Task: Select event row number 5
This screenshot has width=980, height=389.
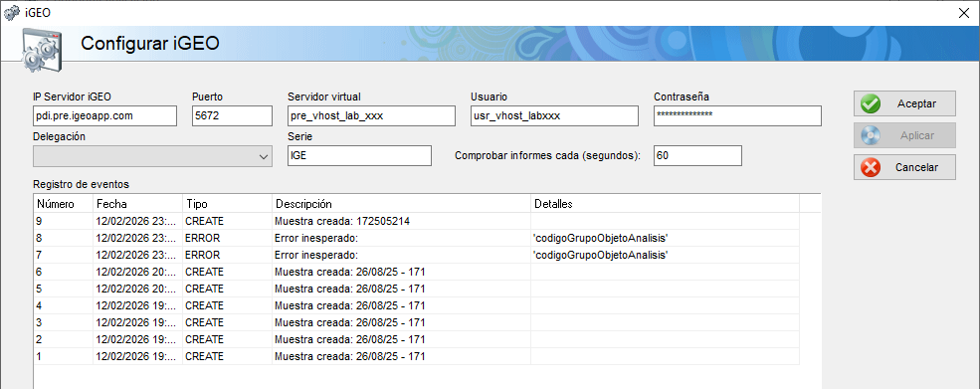Action: [416, 289]
